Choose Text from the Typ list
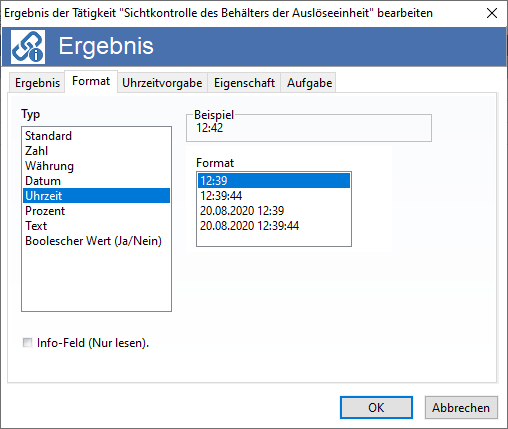 click(96, 226)
